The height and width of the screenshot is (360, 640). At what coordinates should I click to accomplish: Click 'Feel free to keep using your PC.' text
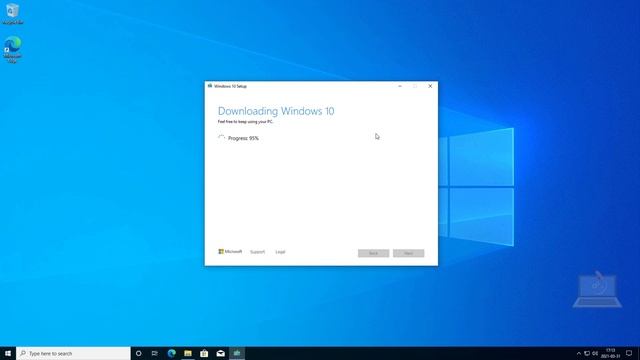[x=245, y=122]
